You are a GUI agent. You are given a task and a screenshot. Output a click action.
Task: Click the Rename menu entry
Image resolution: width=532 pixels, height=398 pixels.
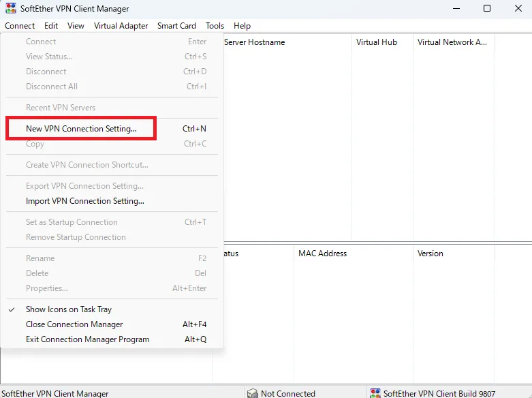click(112, 258)
